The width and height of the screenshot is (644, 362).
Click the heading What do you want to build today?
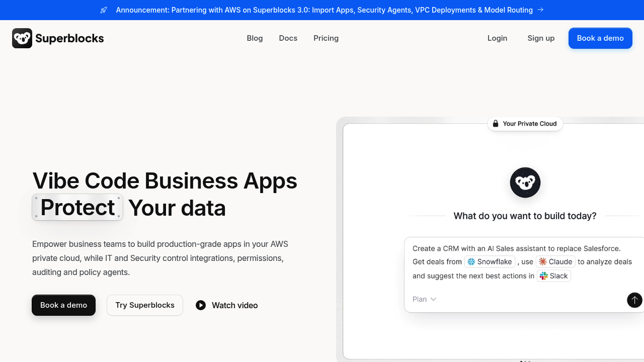525,216
